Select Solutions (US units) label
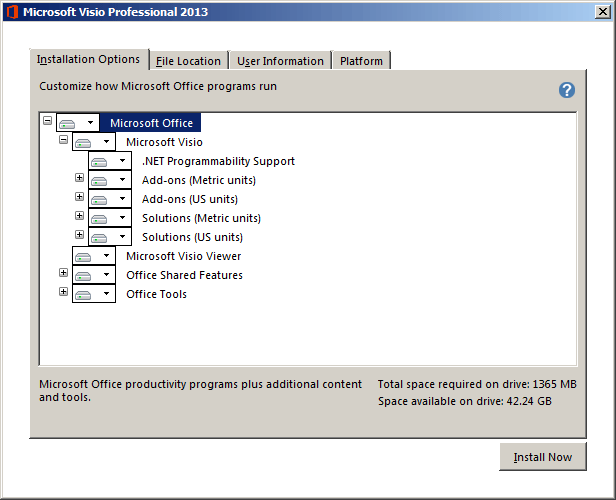This screenshot has height=500, width=616. click(192, 237)
